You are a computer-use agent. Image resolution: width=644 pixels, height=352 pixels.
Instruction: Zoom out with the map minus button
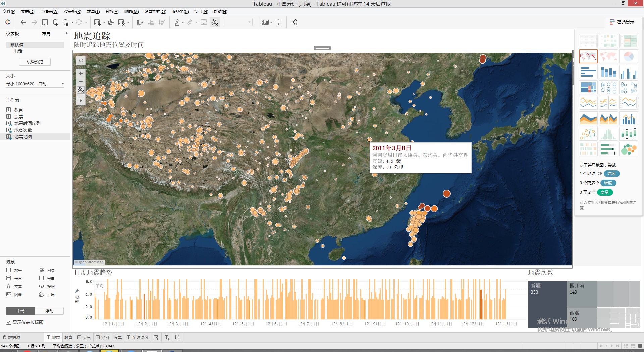[x=81, y=82]
